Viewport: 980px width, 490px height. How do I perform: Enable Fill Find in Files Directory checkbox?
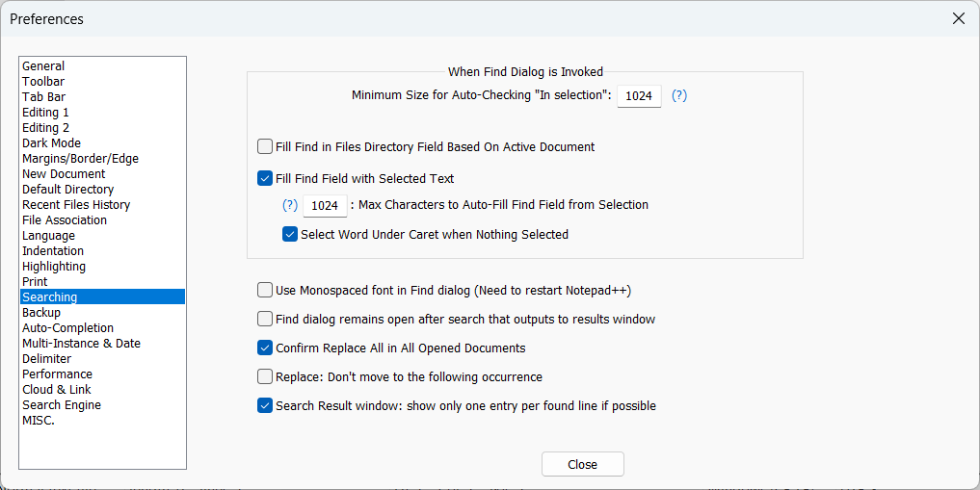tap(265, 147)
